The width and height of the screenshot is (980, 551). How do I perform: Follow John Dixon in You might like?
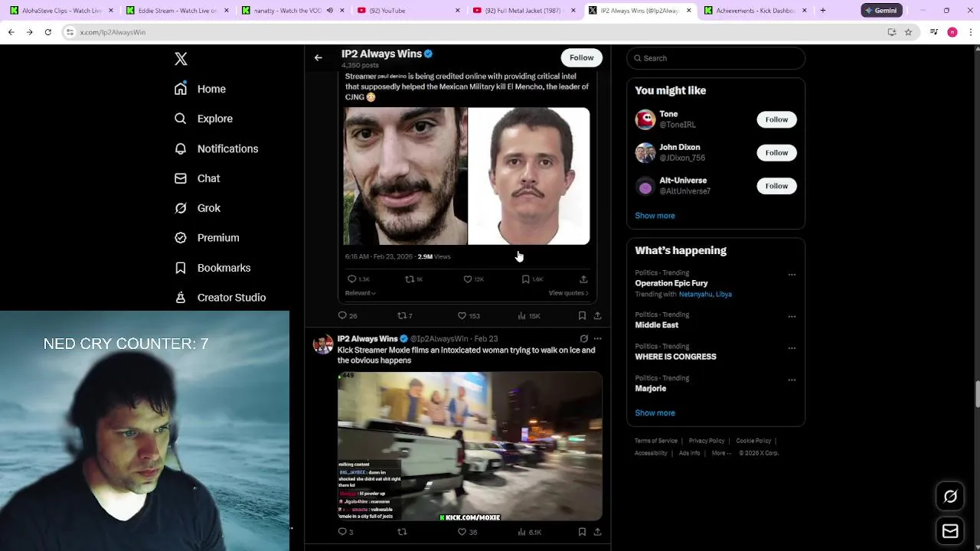tap(776, 152)
